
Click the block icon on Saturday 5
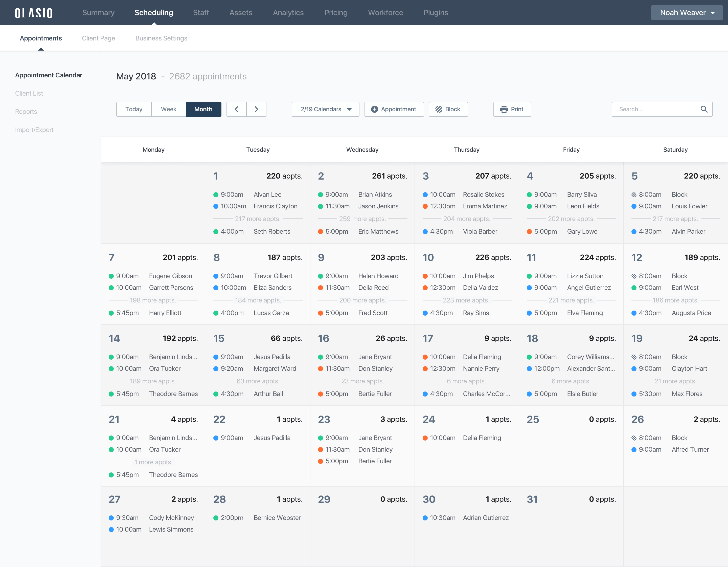[634, 194]
